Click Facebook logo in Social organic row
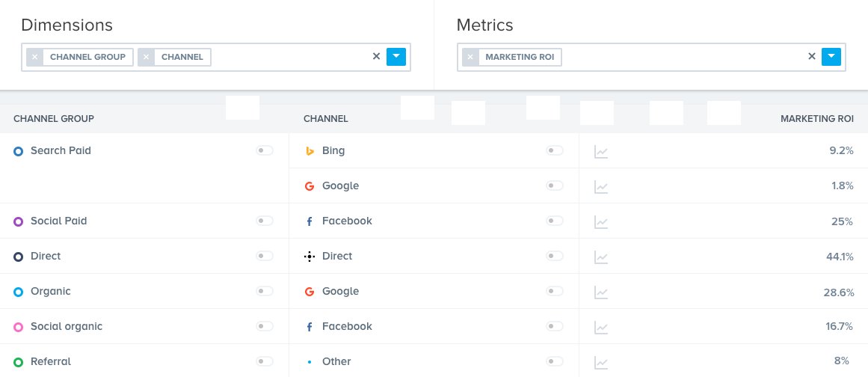The width and height of the screenshot is (868, 377). tap(310, 327)
